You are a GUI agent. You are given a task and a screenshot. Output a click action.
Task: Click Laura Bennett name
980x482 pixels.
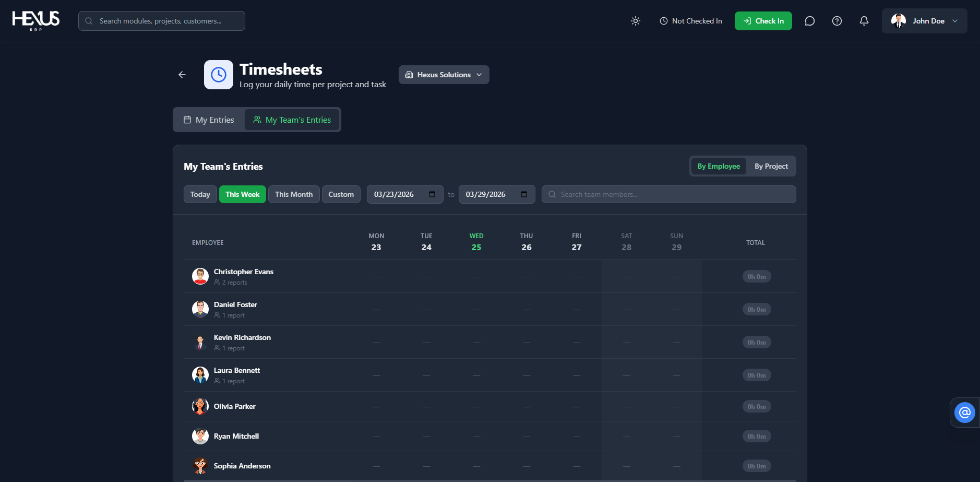[x=237, y=370]
